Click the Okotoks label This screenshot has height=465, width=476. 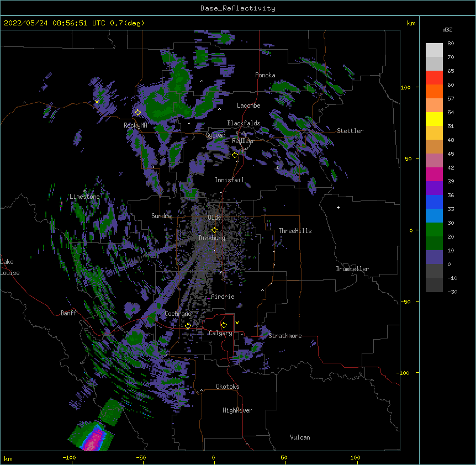tap(228, 387)
